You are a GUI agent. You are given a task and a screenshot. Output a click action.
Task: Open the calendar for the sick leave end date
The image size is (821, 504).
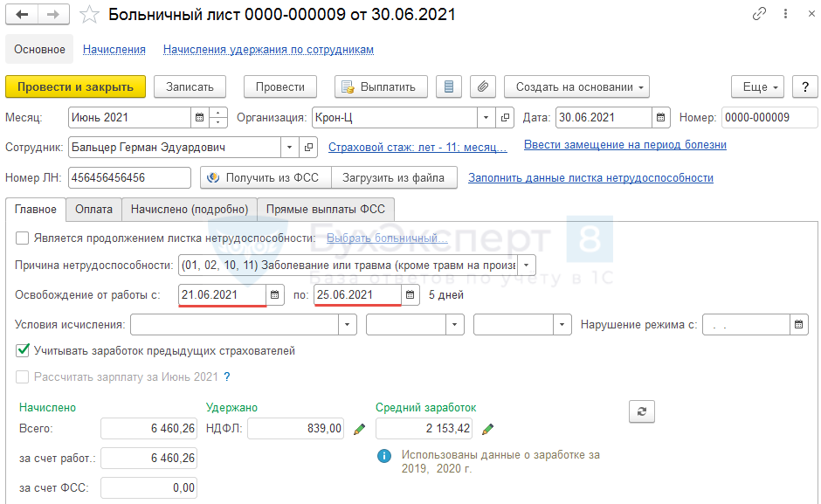pos(410,295)
